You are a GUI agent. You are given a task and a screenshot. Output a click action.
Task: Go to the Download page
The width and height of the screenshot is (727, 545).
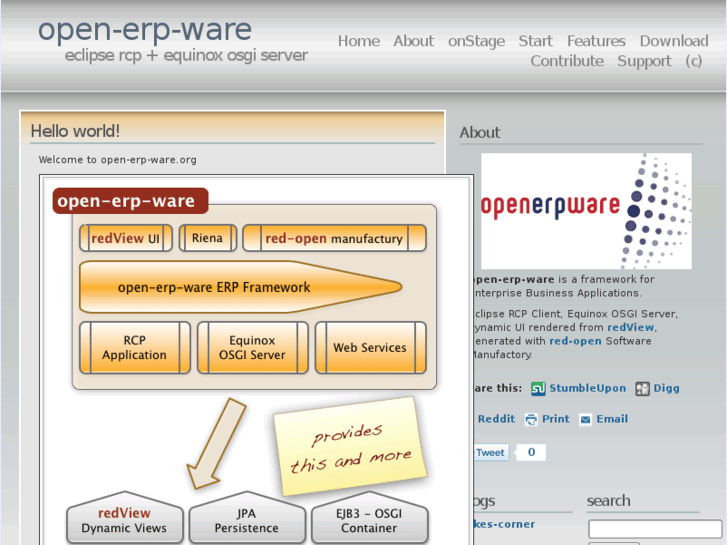click(x=674, y=41)
